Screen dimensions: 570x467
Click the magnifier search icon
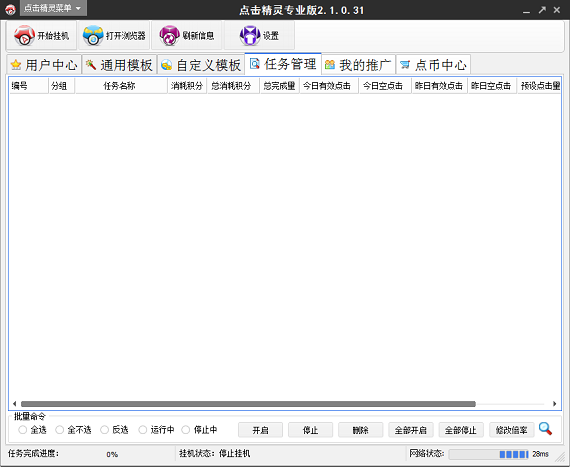tap(545, 429)
